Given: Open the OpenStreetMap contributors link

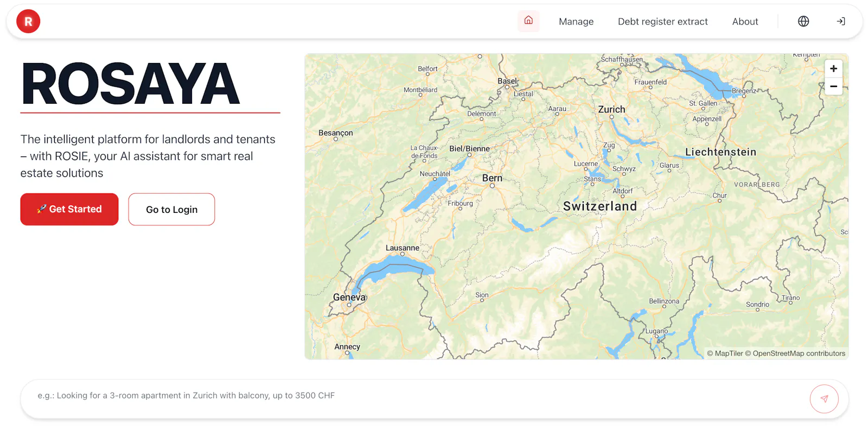Looking at the screenshot, I should pos(795,353).
